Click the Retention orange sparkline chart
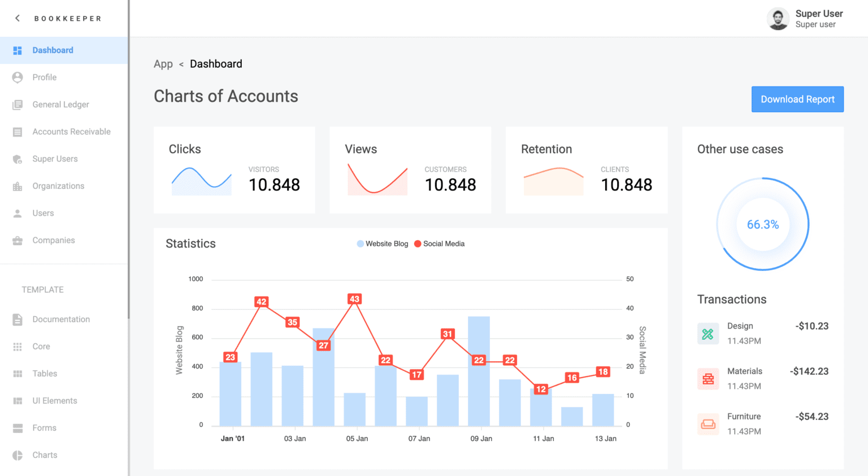The image size is (868, 476). pyautogui.click(x=554, y=181)
